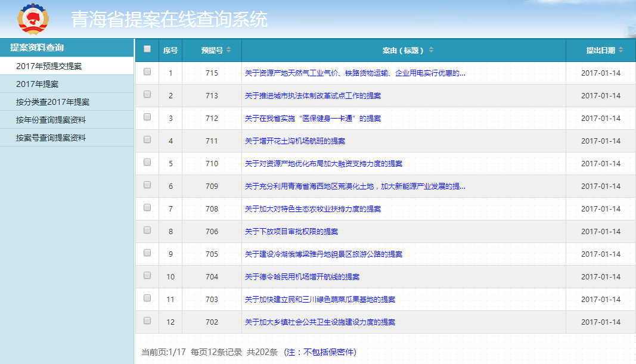636x364 pixels.
Task: Open 2017年预提交提案 menu item
Action: pos(49,66)
